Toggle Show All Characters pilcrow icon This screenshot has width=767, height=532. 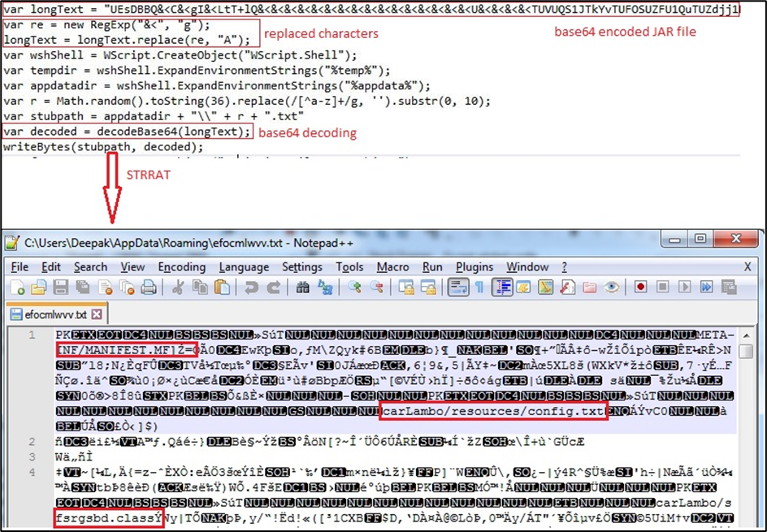pos(479,287)
